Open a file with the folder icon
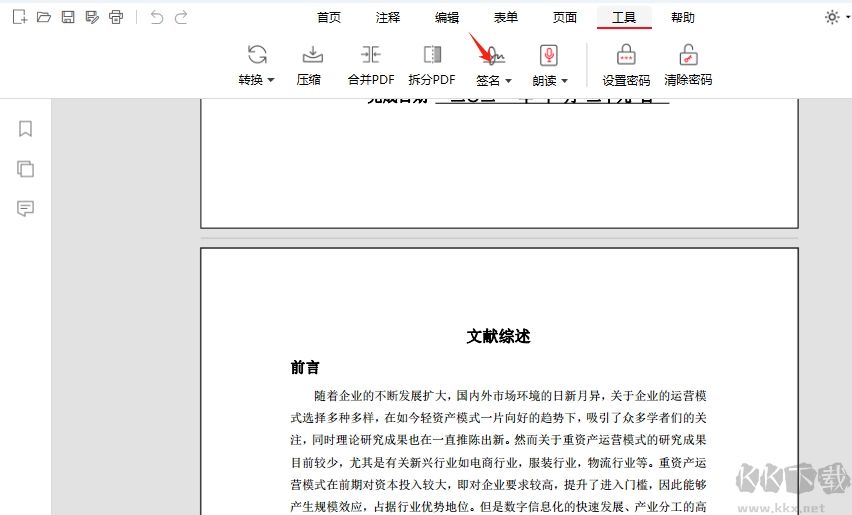The height and width of the screenshot is (515, 852). 43,17
